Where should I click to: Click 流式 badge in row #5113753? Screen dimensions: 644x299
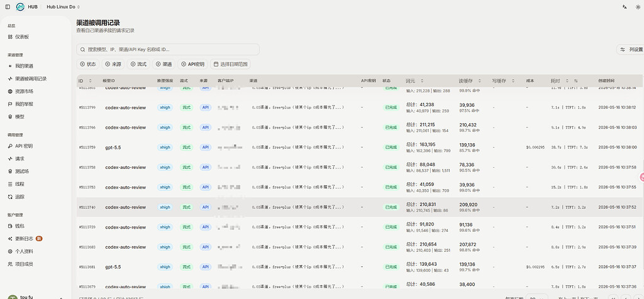(x=186, y=187)
